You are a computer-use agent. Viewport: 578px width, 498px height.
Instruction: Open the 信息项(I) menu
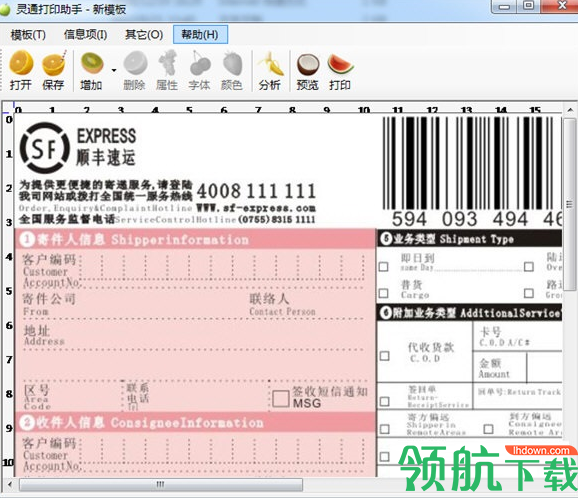85,35
